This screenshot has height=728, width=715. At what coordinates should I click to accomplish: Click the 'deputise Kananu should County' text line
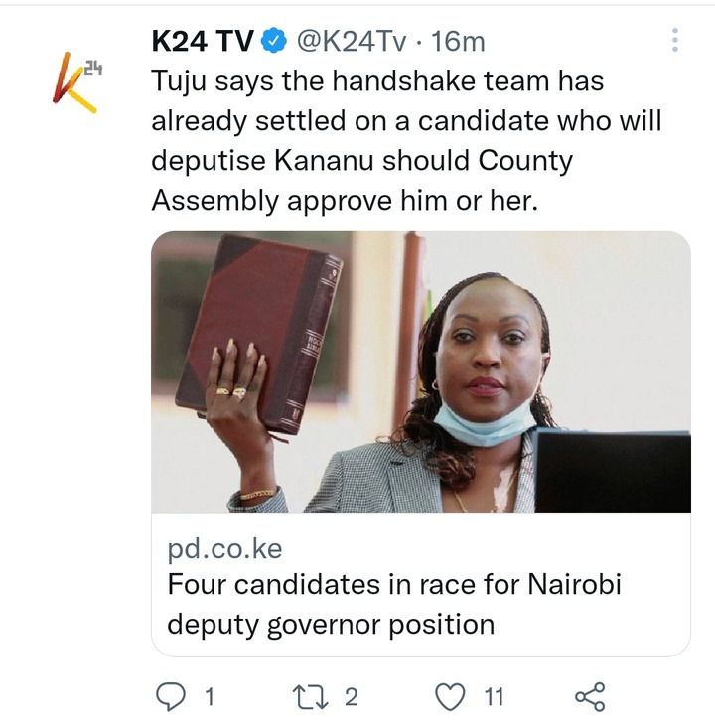click(362, 161)
